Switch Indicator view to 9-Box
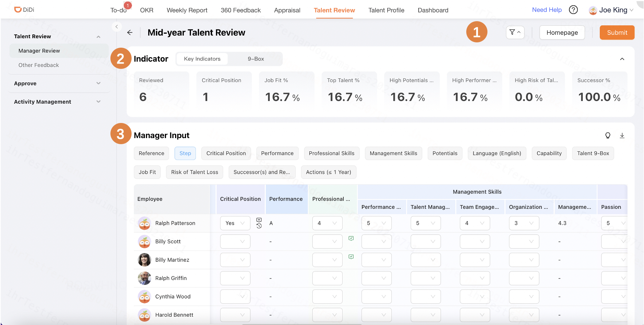The height and width of the screenshot is (325, 644). pos(256,59)
